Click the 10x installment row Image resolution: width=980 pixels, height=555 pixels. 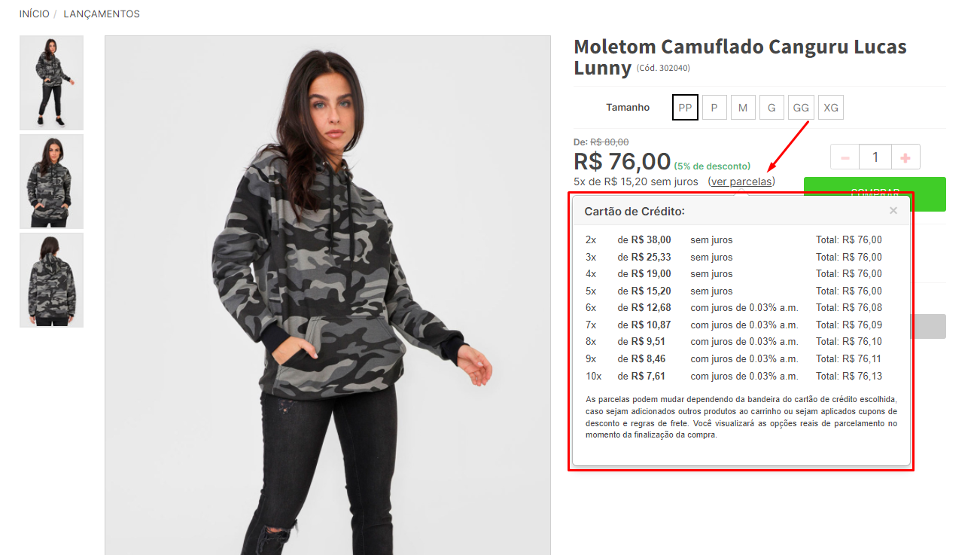pyautogui.click(x=734, y=376)
